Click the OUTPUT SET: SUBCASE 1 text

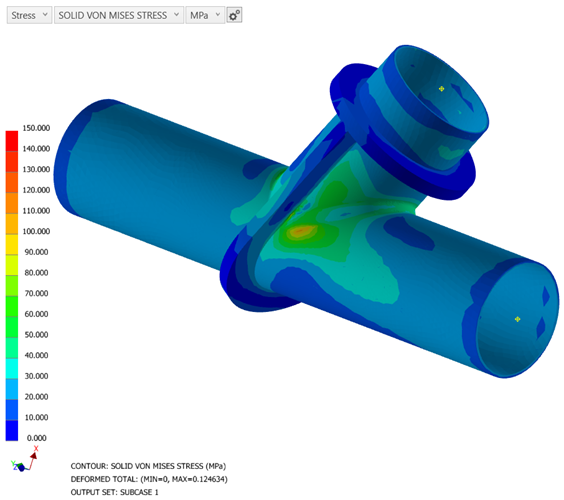114,492
